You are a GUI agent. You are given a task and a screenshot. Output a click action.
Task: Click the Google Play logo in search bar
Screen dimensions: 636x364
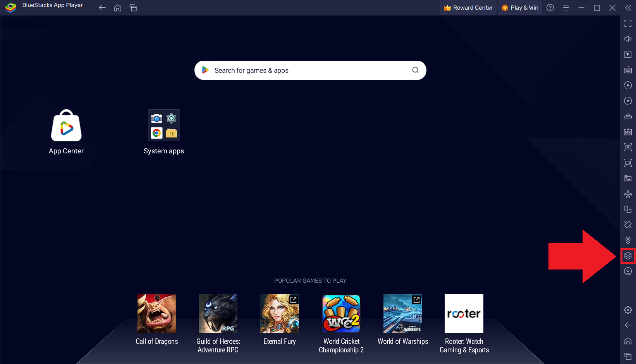[x=205, y=70]
